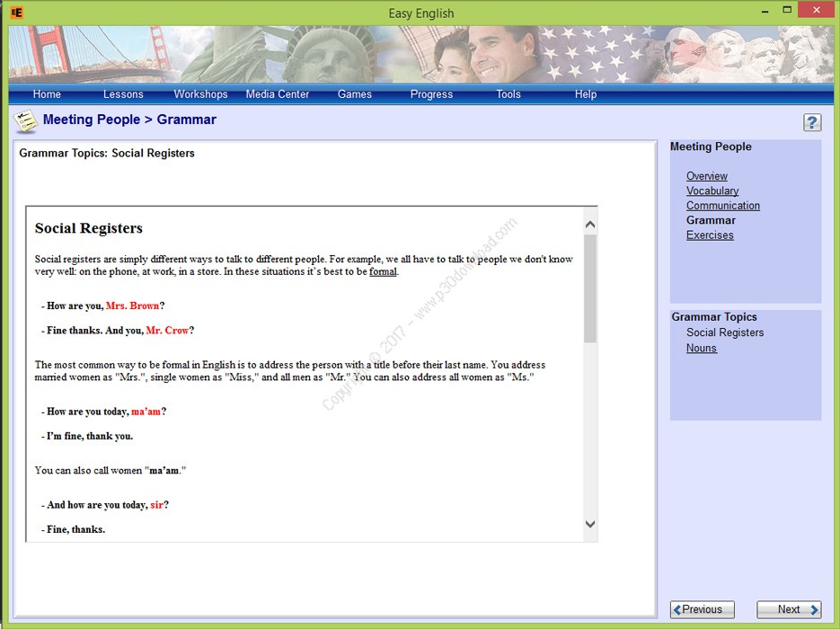
Task: Go to the Overview section link
Action: click(x=707, y=176)
